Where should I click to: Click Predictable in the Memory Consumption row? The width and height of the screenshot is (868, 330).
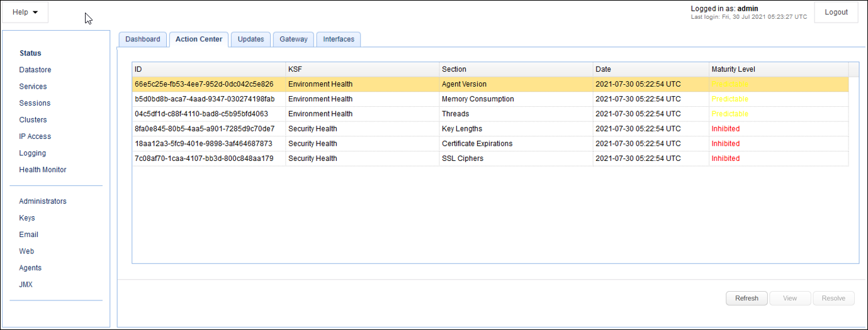click(730, 99)
